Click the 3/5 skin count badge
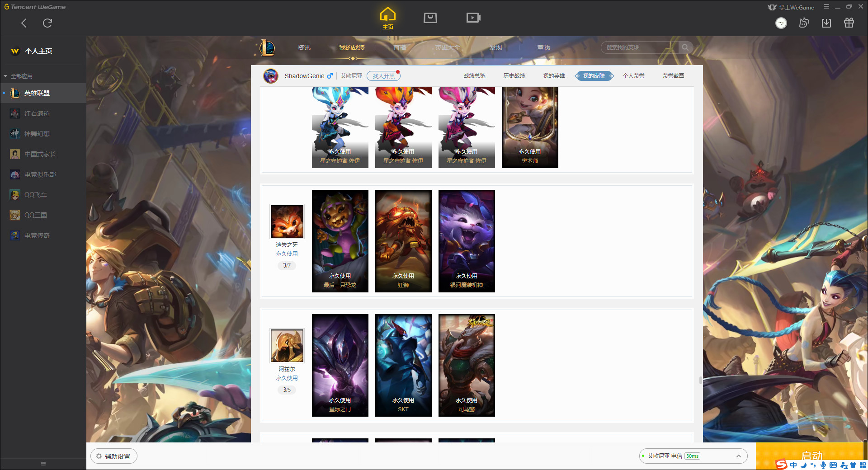This screenshot has height=470, width=868. pos(287,390)
